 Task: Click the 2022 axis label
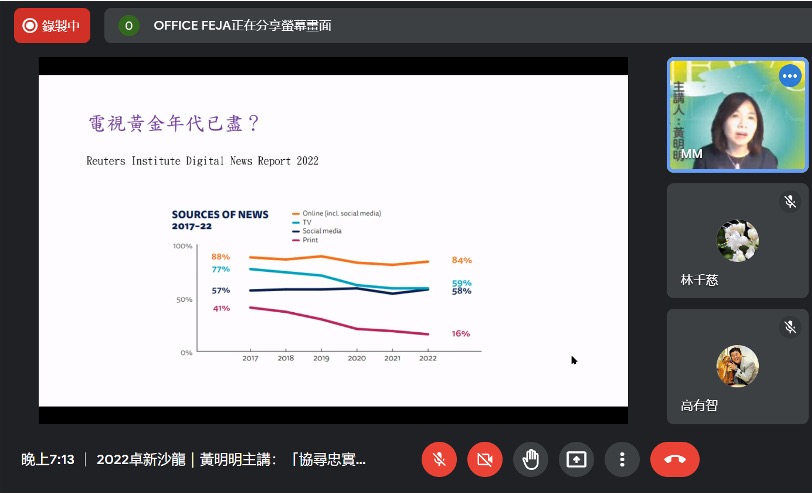tap(428, 358)
